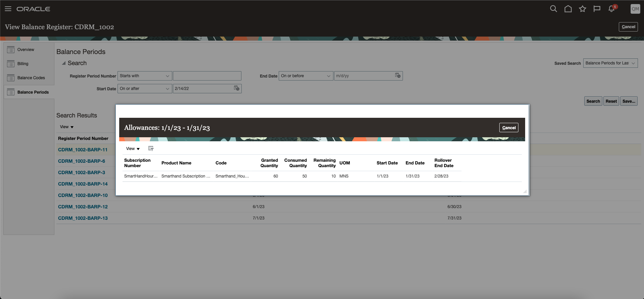Open the Watchlist flag icon
Viewport: 644px width, 299px height.
pyautogui.click(x=597, y=9)
